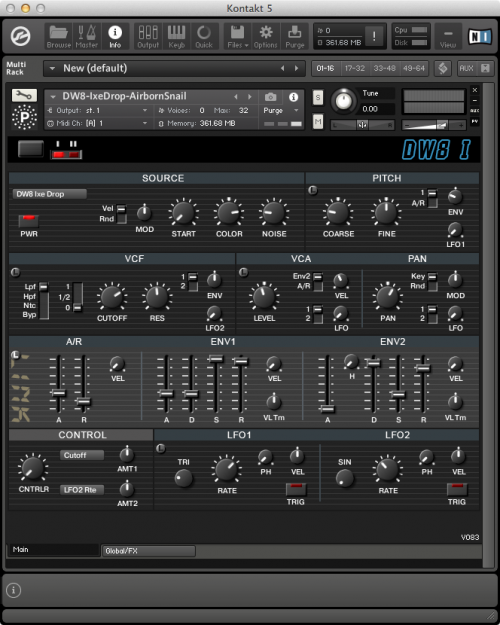Switch to the Global/FX tab

148,551
